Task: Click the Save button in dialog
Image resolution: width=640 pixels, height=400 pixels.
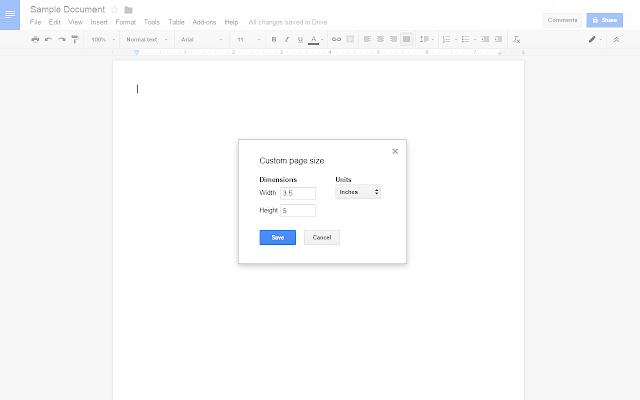Action: pyautogui.click(x=277, y=237)
